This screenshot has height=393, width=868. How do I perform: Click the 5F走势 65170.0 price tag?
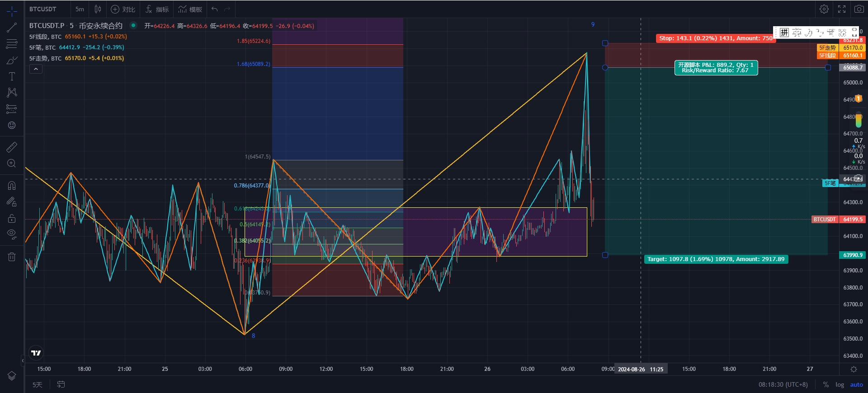point(841,48)
